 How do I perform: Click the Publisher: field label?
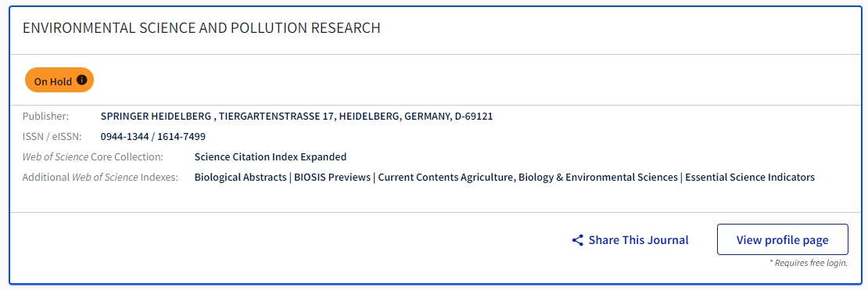coord(46,117)
